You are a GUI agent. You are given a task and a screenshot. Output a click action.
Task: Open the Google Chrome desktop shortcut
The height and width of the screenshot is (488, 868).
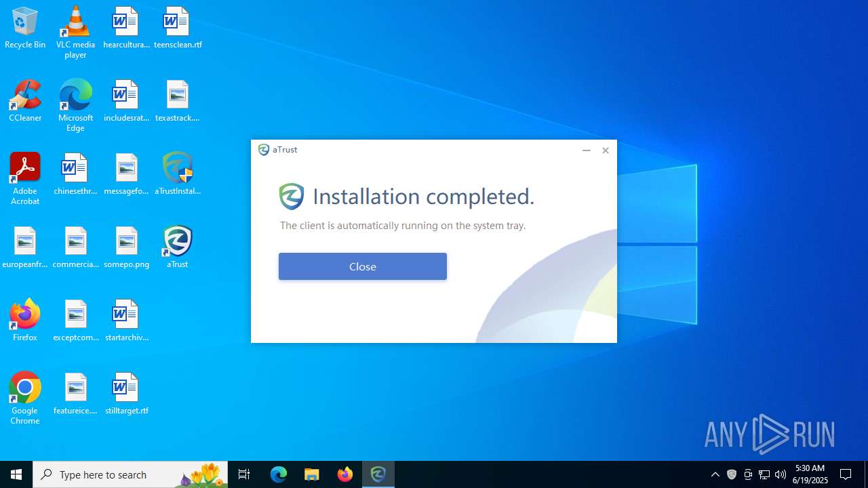pyautogui.click(x=25, y=399)
